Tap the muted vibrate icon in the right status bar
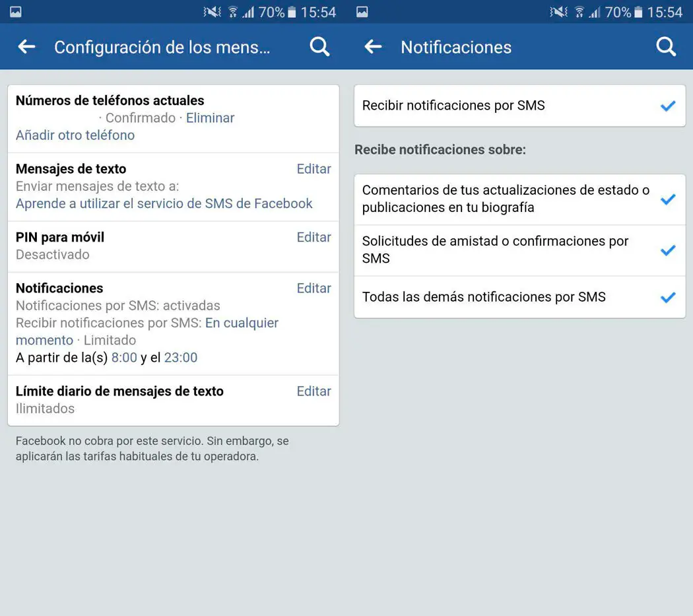The image size is (693, 616). [x=558, y=12]
